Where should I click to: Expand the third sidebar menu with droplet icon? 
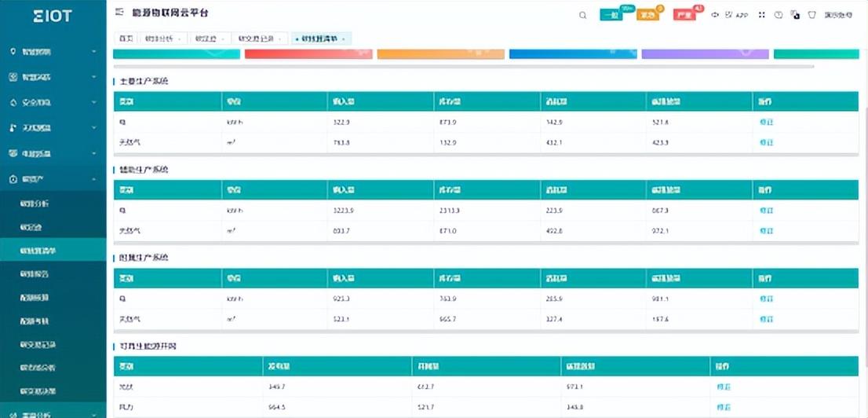pyautogui.click(x=53, y=102)
